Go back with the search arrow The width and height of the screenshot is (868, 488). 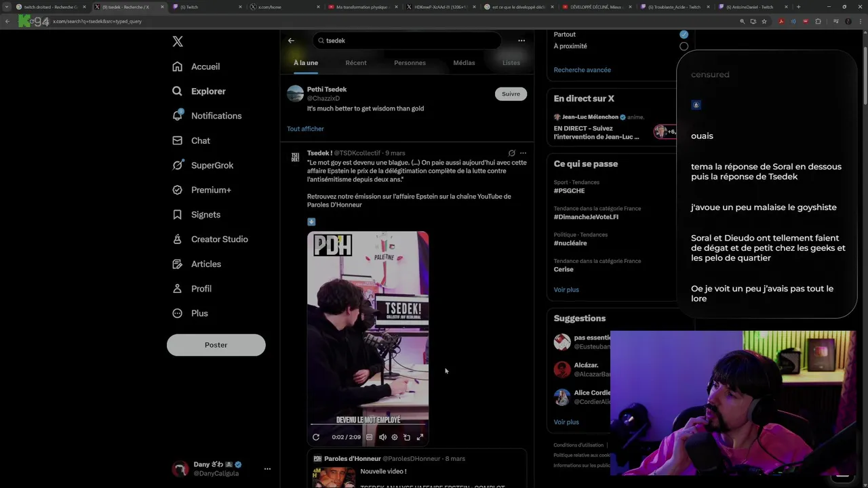point(291,41)
